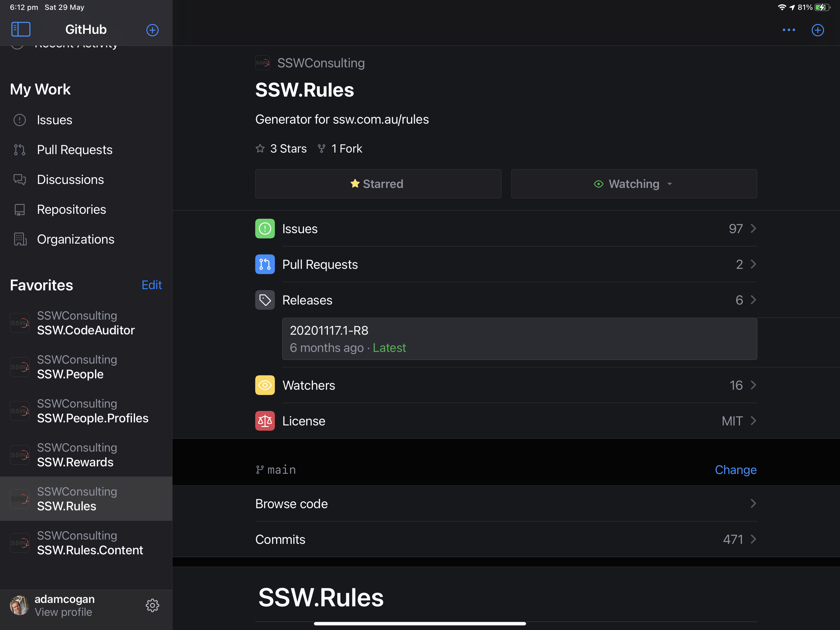This screenshot has height=630, width=840.
Task: Click the SSW.Rules README heading
Action: (321, 597)
